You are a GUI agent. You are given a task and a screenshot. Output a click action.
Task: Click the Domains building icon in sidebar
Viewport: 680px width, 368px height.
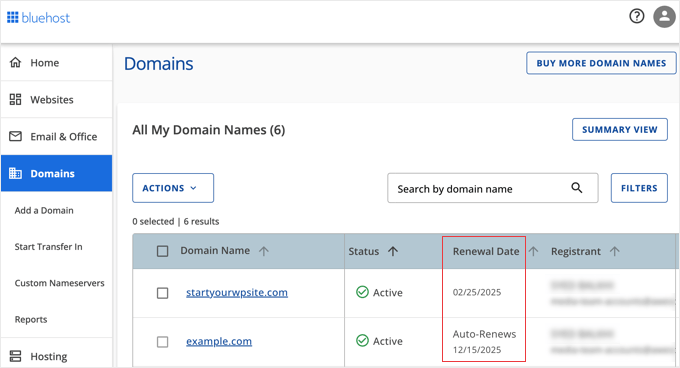[x=16, y=173]
